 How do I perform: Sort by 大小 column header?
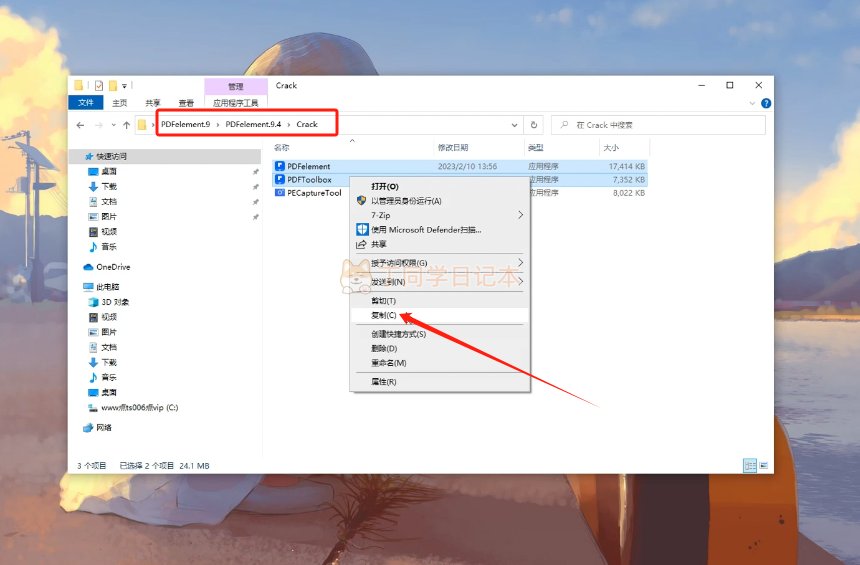[x=611, y=148]
